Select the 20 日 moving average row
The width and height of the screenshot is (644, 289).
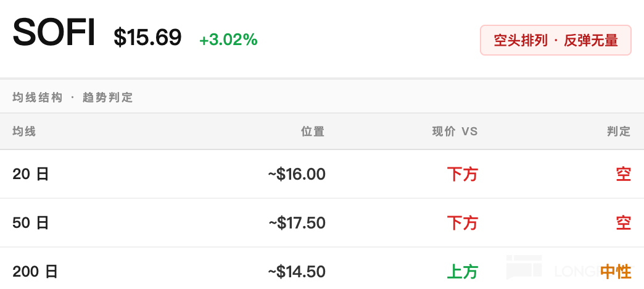pyautogui.click(x=322, y=174)
